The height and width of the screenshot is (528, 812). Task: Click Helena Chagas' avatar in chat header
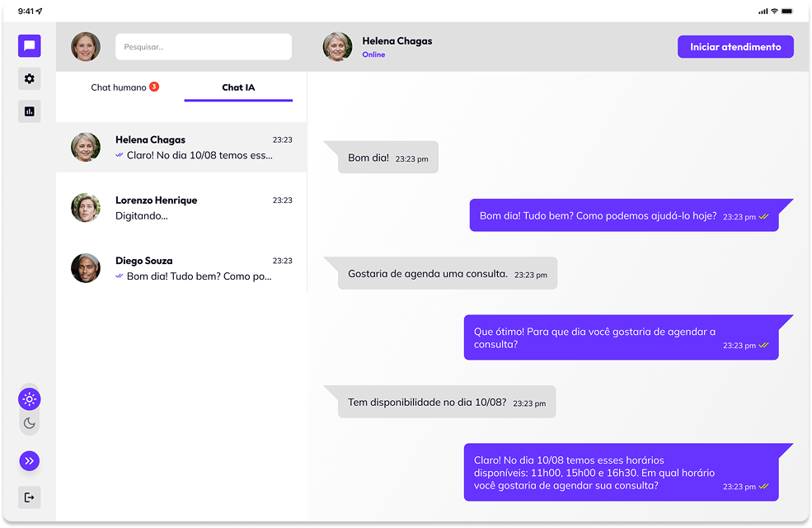[337, 47]
